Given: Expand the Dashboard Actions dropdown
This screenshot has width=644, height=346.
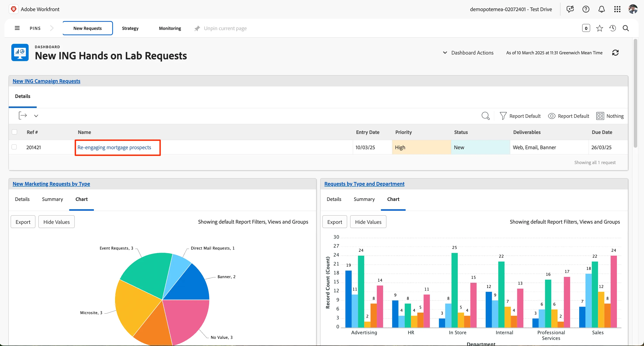Looking at the screenshot, I should [468, 53].
